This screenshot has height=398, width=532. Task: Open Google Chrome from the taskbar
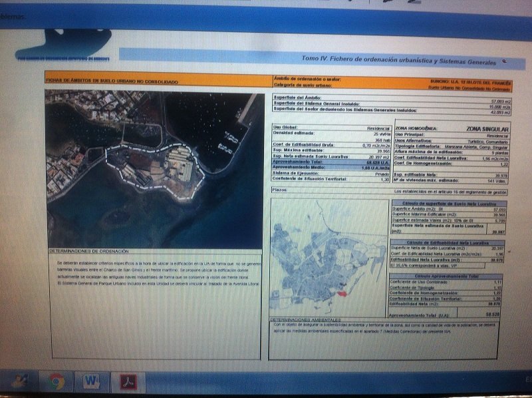pyautogui.click(x=57, y=382)
